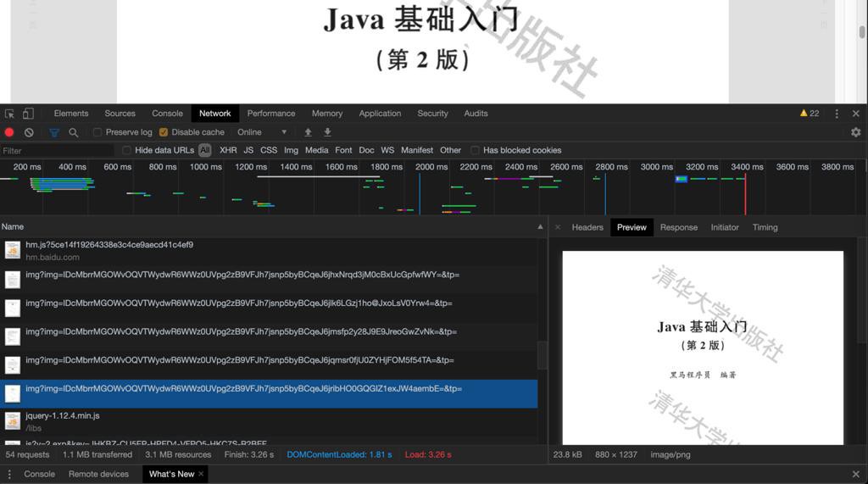
Task: Activate the inspect element picker icon
Action: pyautogui.click(x=9, y=114)
